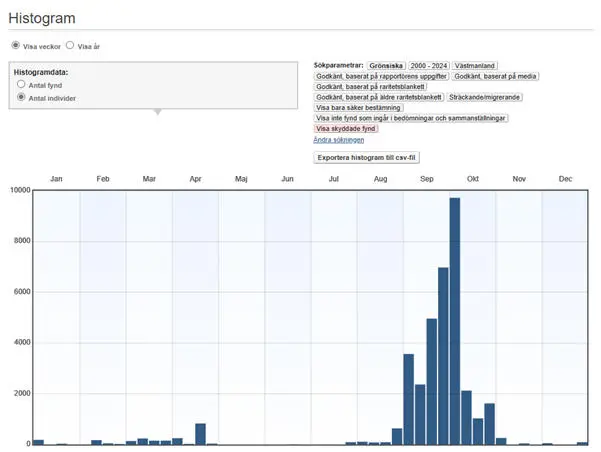Click 'Godkänt, baserat på rapportörens uppgifter' tag
The height and width of the screenshot is (452, 601).
[381, 76]
